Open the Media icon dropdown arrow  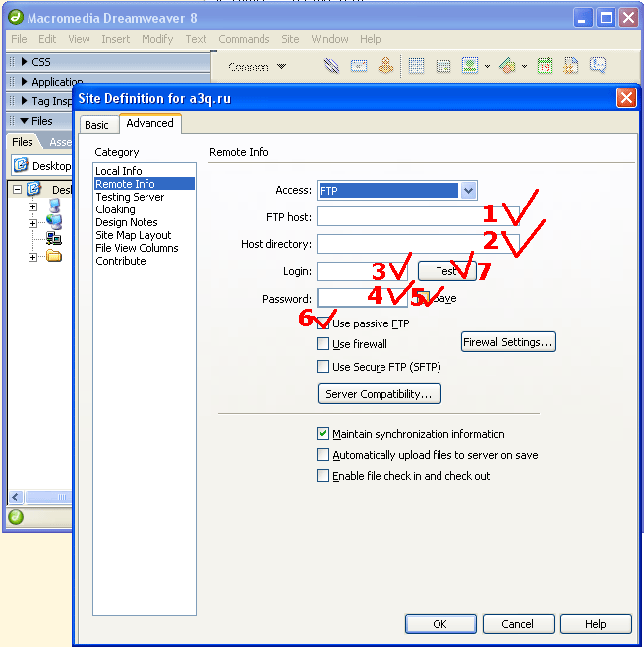click(524, 66)
